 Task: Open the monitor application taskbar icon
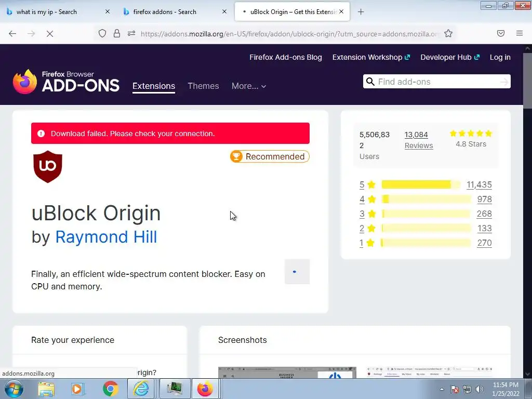[x=175, y=389]
